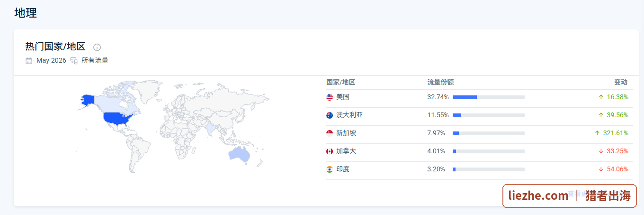The height and width of the screenshot is (215, 644).
Task: Click the 4.01% traffic share value
Action: tap(436, 151)
